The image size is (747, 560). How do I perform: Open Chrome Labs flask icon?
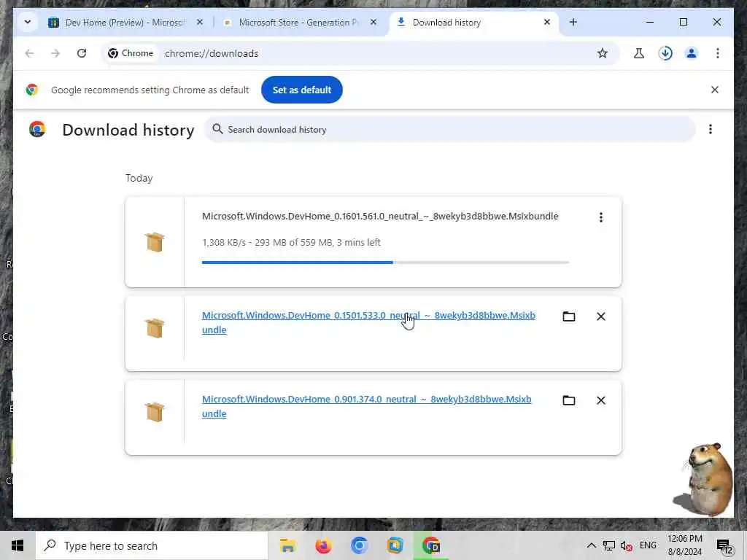point(639,53)
